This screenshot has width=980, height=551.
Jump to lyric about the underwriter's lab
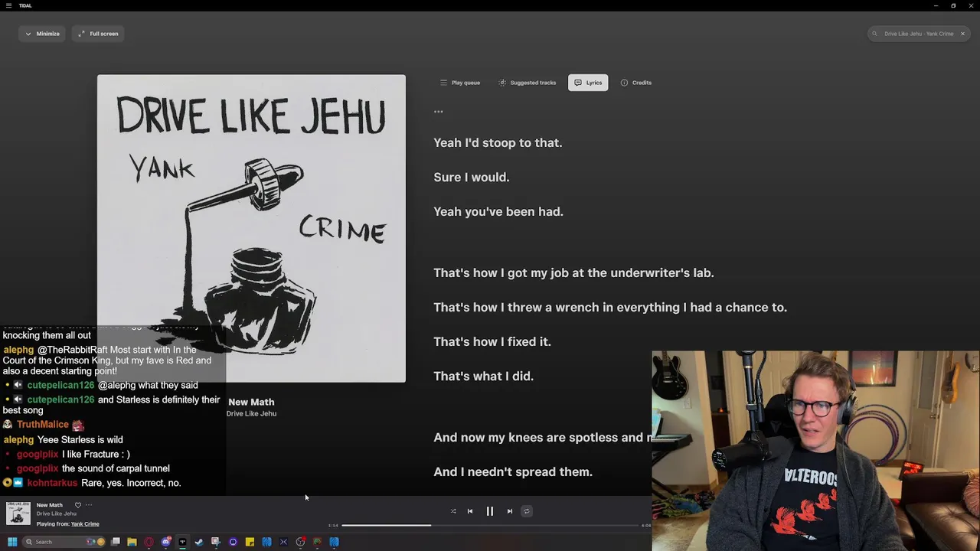coord(573,272)
